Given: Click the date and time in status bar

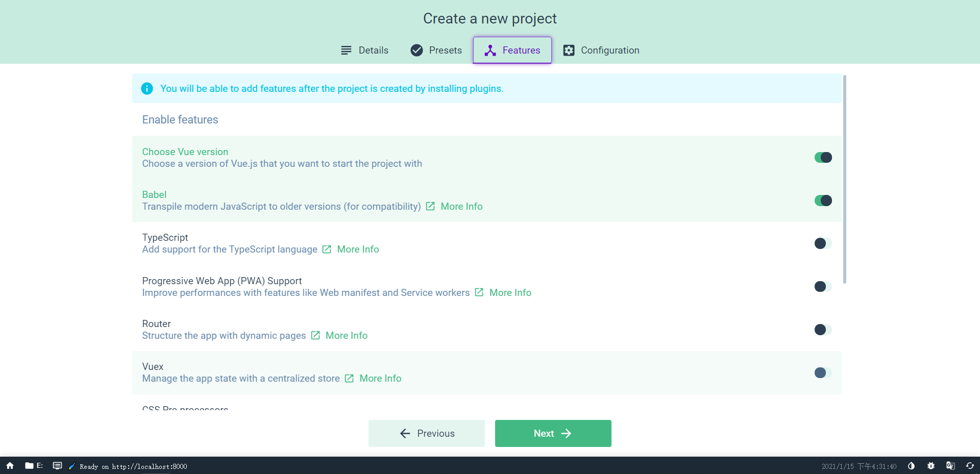Looking at the screenshot, I should (859, 466).
